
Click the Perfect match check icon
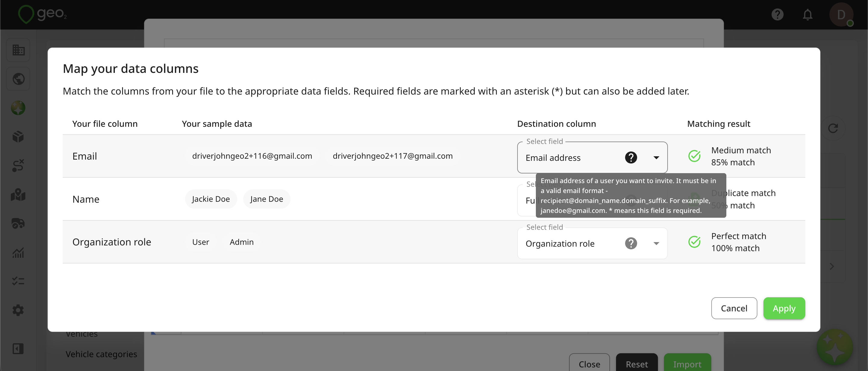click(x=694, y=242)
